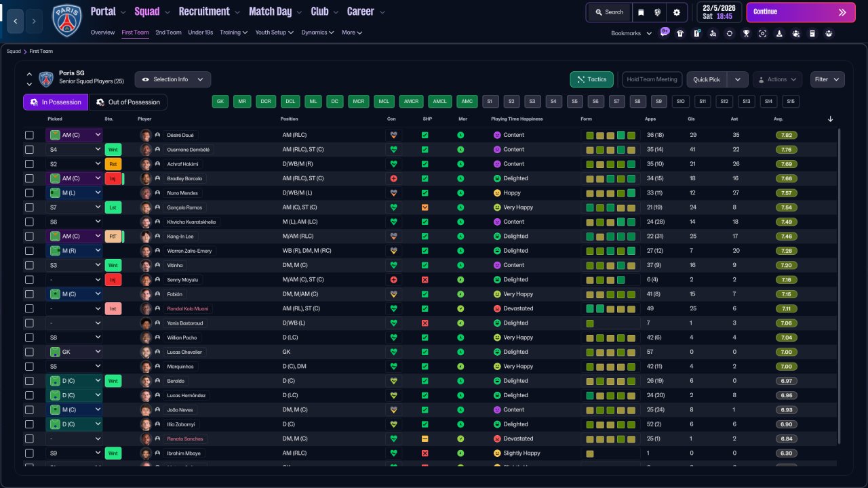This screenshot has width=868, height=488.
Task: Click the document report icon in the bookmarks bar
Action: coord(812,33)
